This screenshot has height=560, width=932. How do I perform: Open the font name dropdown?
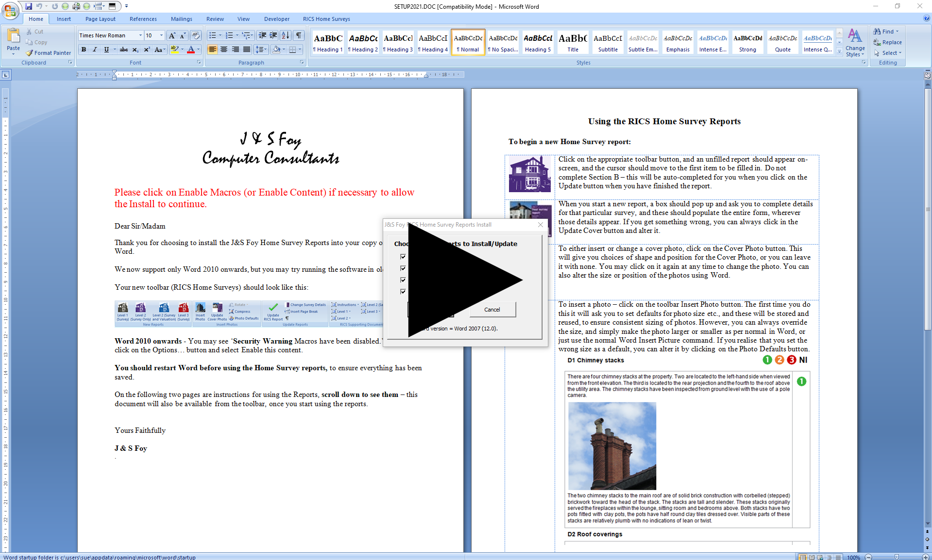coord(140,35)
